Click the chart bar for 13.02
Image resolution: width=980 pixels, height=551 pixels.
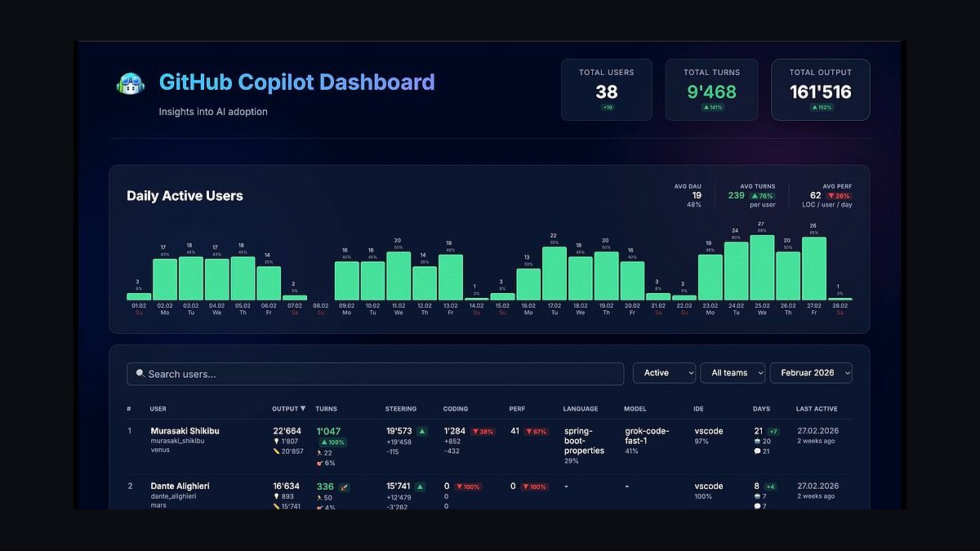tap(450, 278)
